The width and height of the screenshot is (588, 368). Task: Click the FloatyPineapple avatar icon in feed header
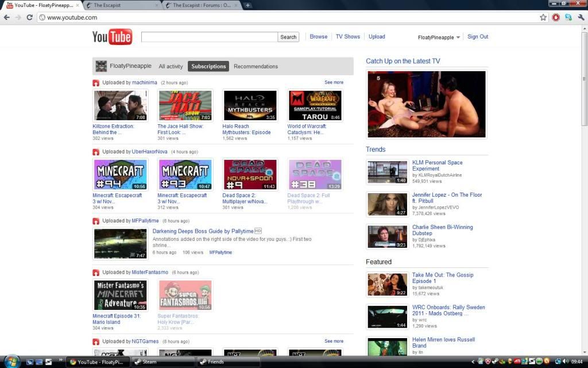coord(101,66)
